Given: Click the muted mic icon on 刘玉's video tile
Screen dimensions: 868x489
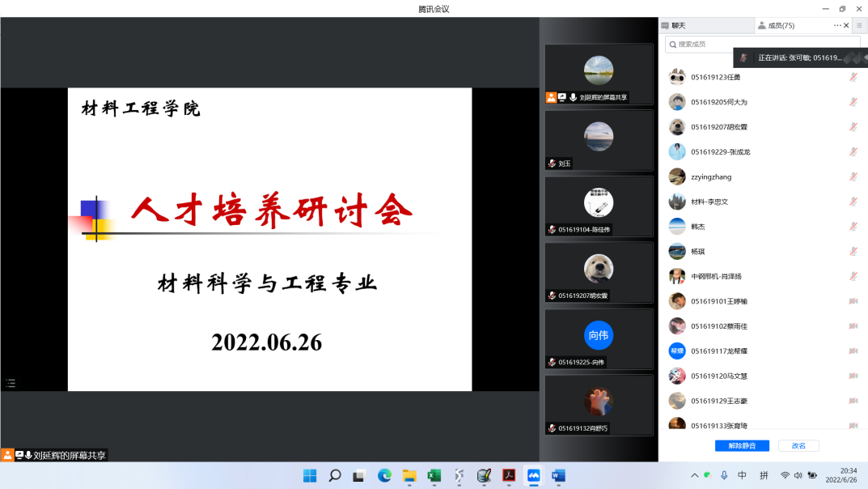Looking at the screenshot, I should [552, 164].
